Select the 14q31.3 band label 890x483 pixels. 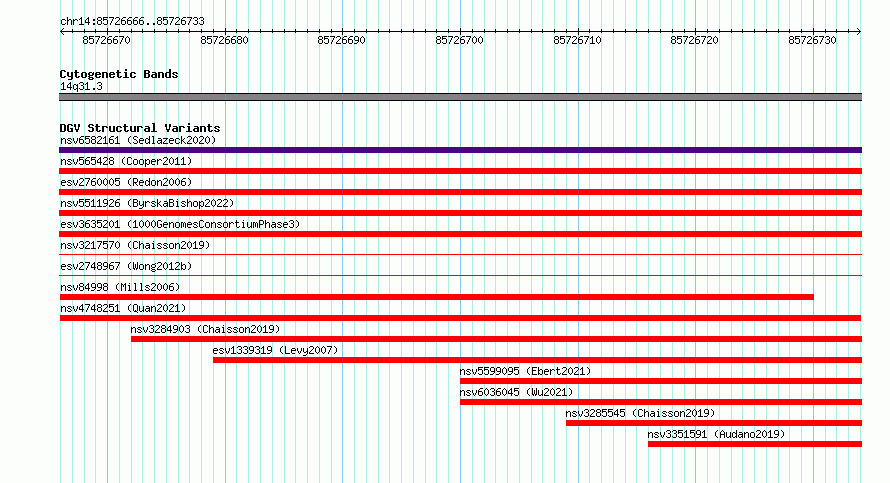pyautogui.click(x=81, y=86)
